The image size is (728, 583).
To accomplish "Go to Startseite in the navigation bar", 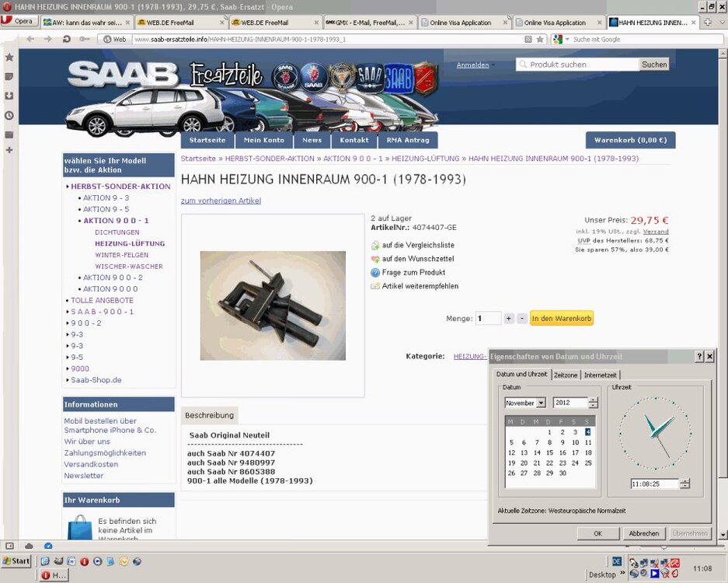I will pos(207,140).
